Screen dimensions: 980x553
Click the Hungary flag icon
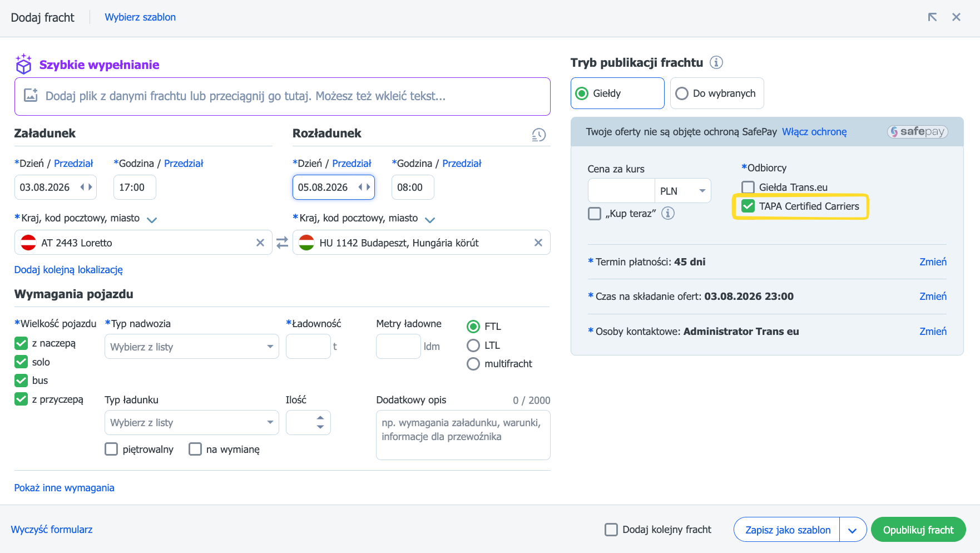point(306,243)
